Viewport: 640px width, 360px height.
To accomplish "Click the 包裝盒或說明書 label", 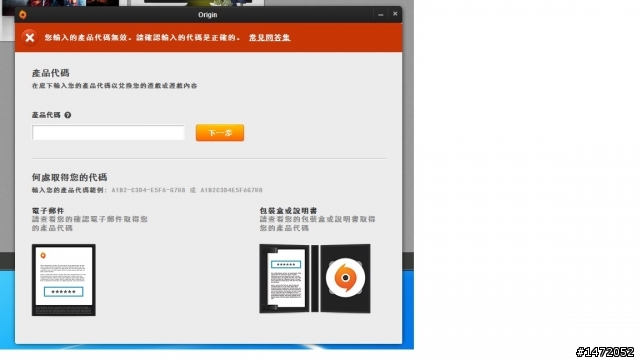I will pyautogui.click(x=288, y=211).
